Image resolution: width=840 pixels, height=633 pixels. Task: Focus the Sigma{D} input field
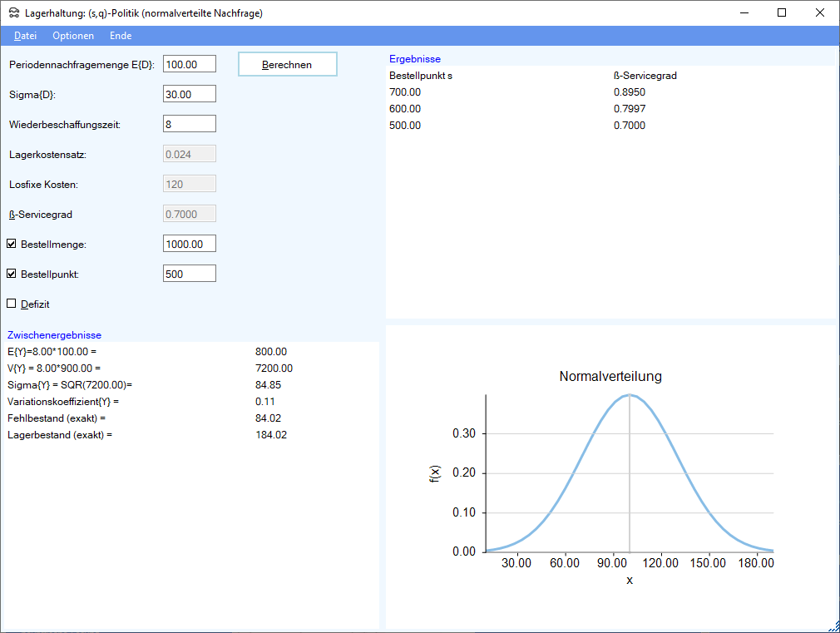tap(190, 94)
